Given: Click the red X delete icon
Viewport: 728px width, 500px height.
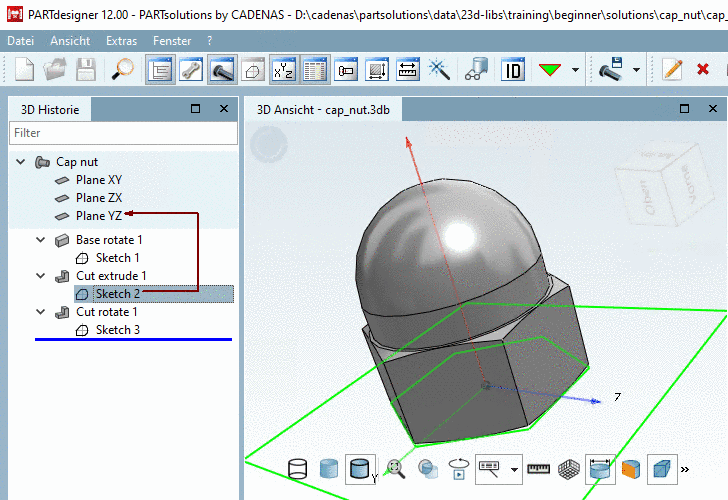Looking at the screenshot, I should coord(703,70).
